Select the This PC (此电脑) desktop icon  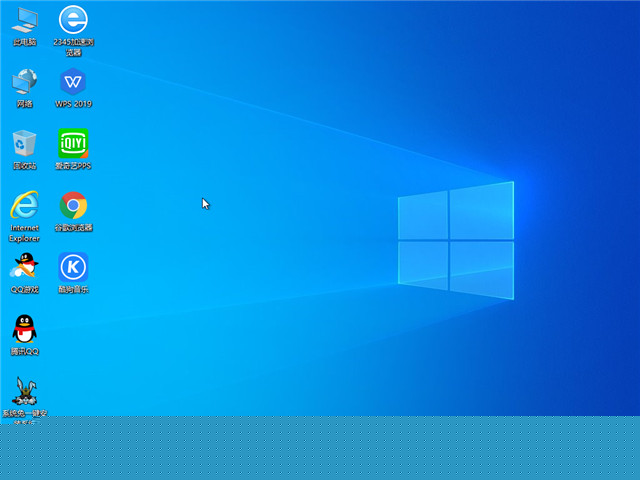click(24, 20)
